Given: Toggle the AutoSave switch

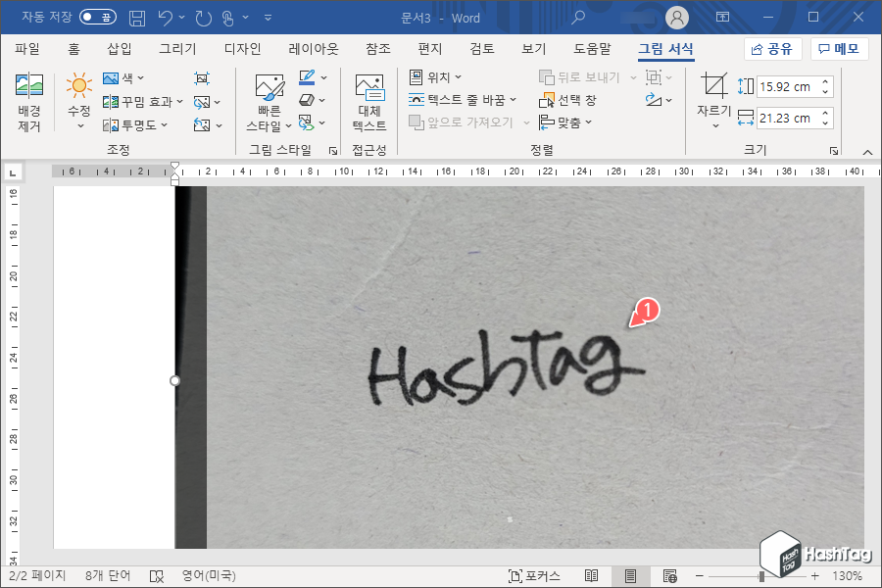Looking at the screenshot, I should coord(97,18).
